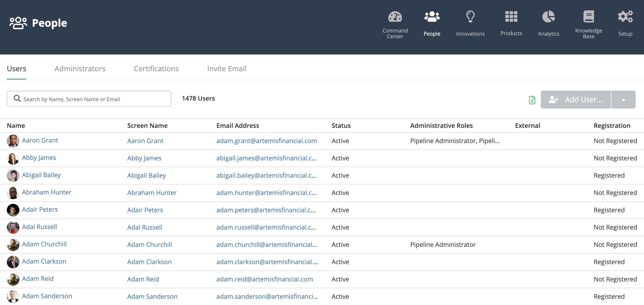Click Adam Churchill's avatar photo
This screenshot has width=644, height=305.
[x=13, y=244]
